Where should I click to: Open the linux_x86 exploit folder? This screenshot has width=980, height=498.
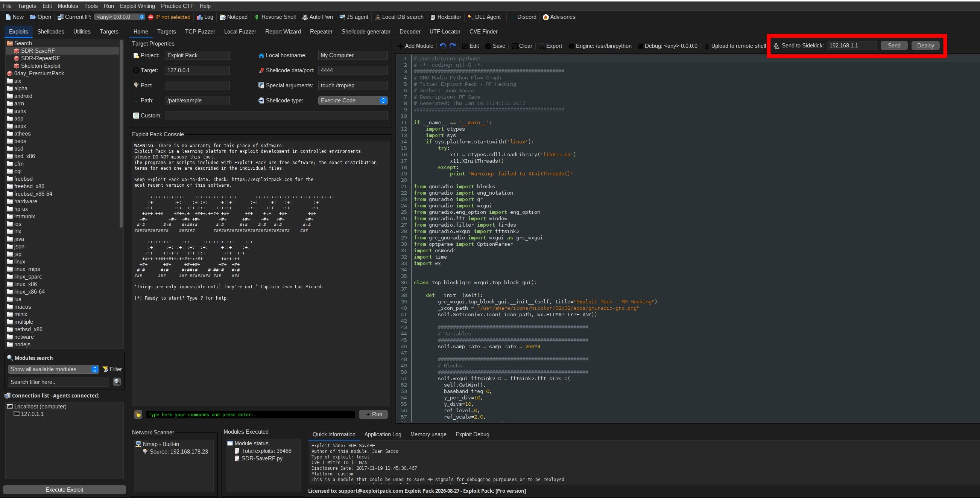pos(26,284)
